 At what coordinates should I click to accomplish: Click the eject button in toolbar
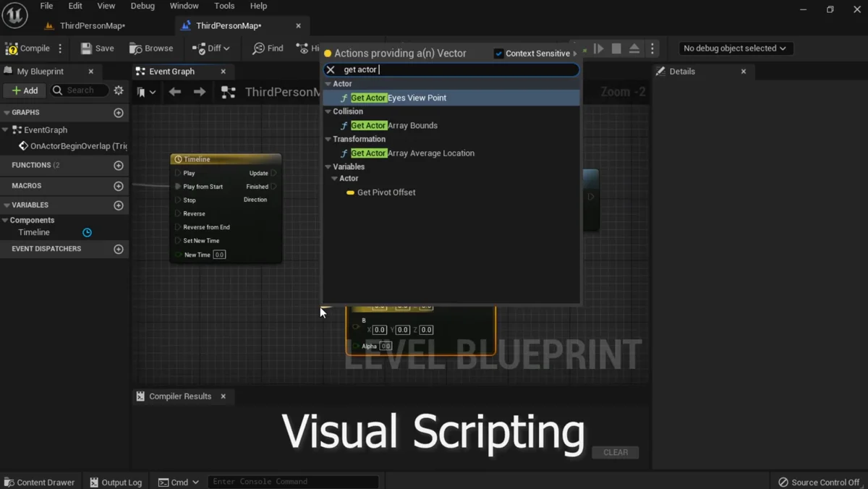[x=634, y=48]
